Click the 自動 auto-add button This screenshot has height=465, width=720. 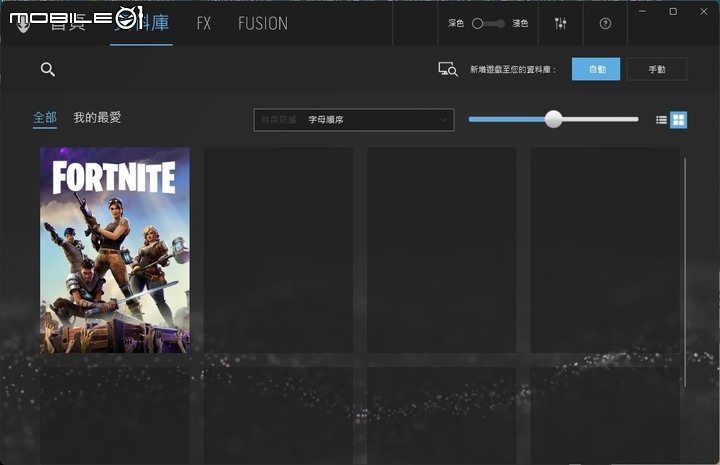[x=596, y=69]
